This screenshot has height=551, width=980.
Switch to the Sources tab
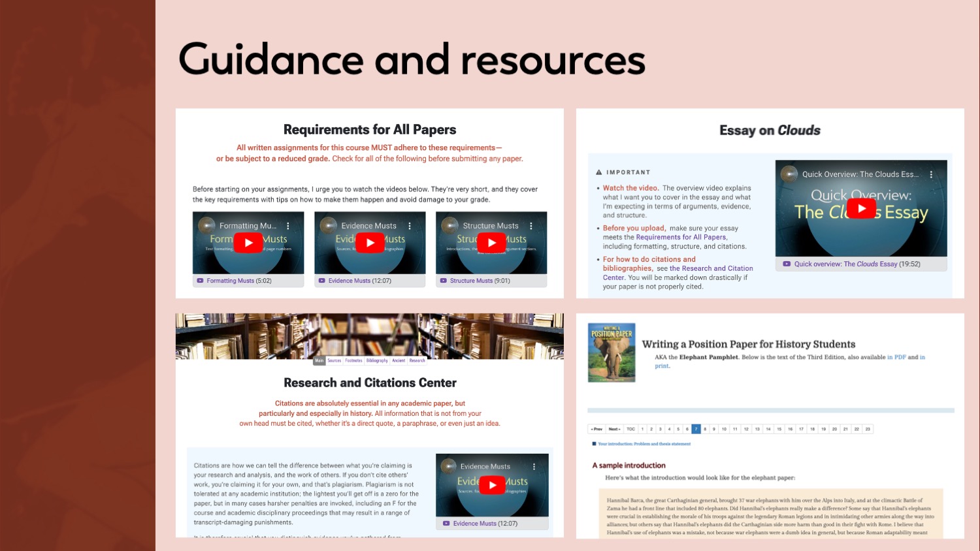[335, 360]
